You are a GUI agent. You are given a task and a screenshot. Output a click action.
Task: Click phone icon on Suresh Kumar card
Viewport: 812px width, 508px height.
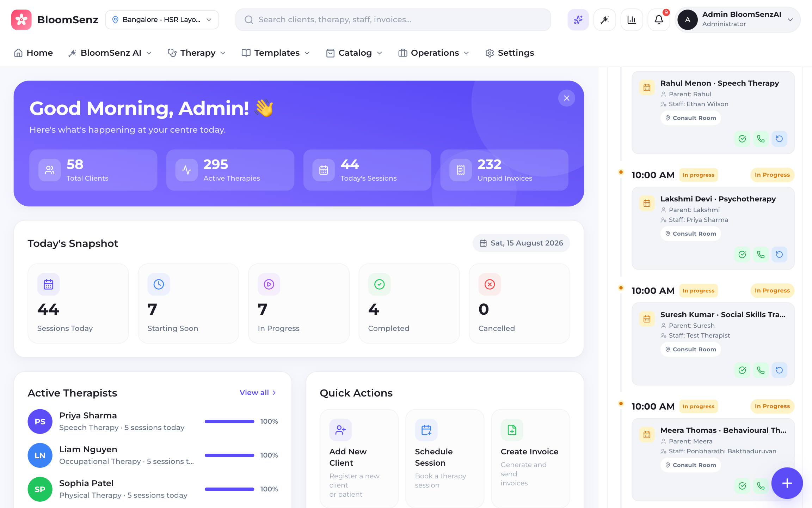click(x=761, y=370)
